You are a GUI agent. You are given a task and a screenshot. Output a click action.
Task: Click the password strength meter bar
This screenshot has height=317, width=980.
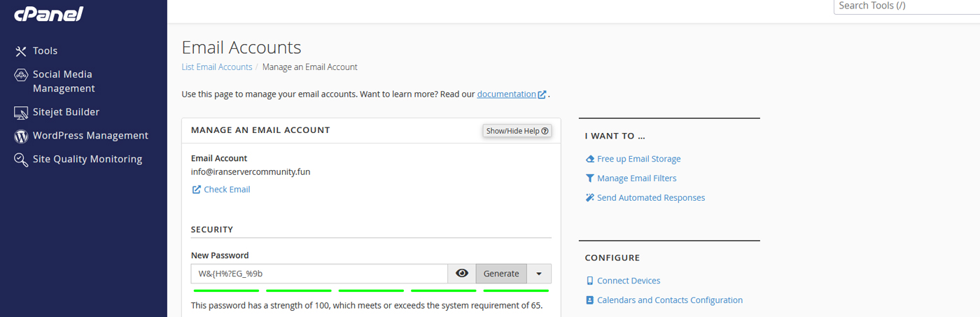[x=371, y=290]
